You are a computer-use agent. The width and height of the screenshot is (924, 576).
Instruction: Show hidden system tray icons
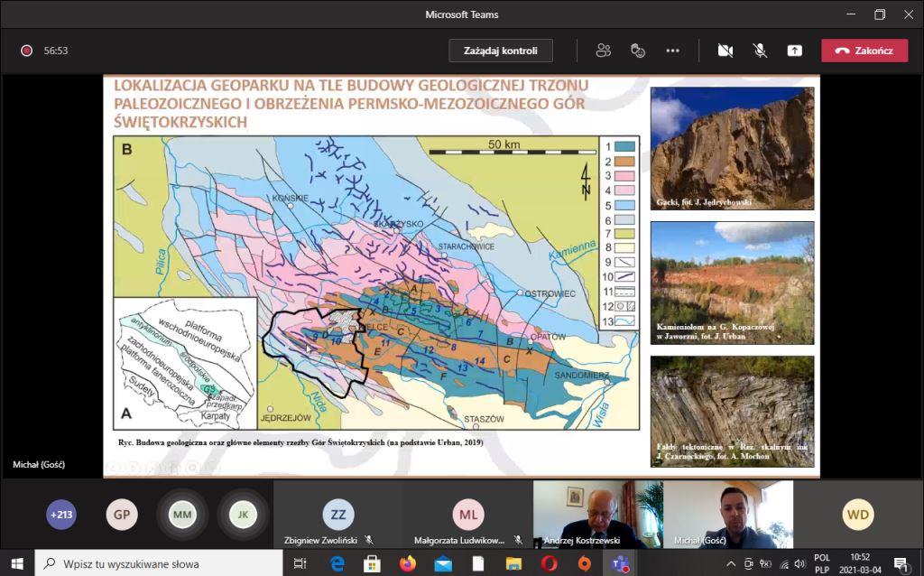coord(731,563)
